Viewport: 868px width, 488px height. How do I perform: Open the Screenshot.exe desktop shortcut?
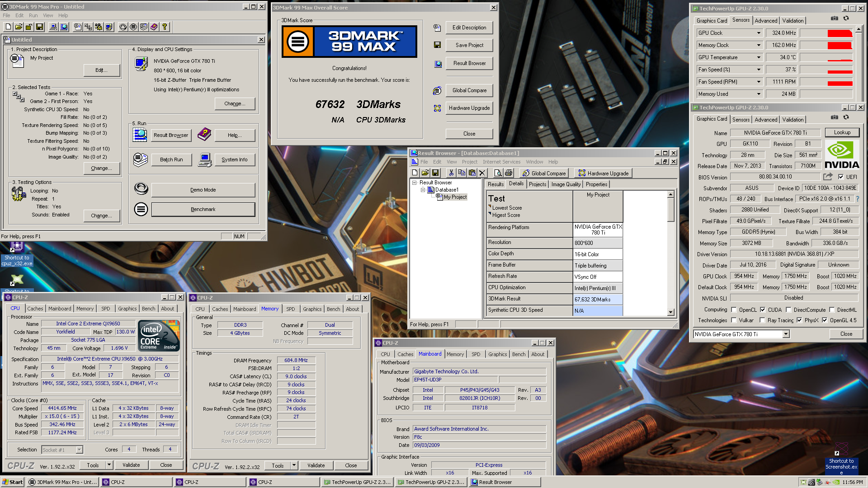(841, 459)
